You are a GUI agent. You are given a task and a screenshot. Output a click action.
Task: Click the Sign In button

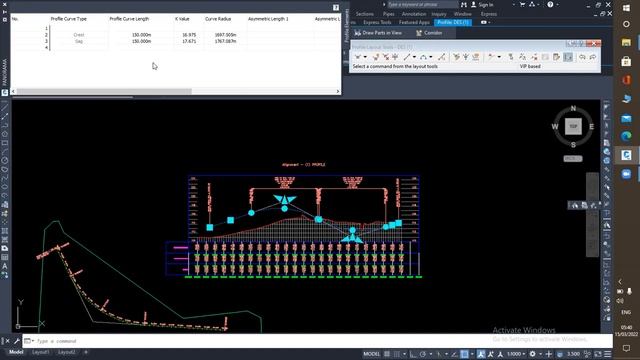[482, 4]
